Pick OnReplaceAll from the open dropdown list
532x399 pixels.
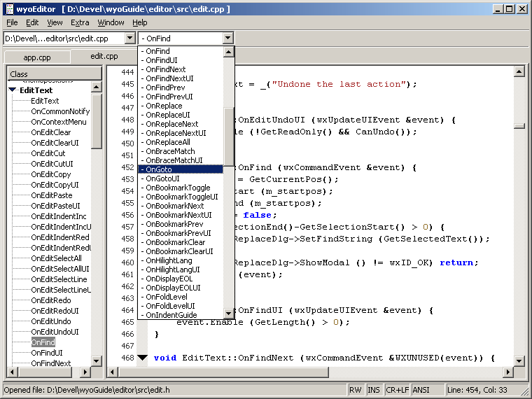click(167, 142)
